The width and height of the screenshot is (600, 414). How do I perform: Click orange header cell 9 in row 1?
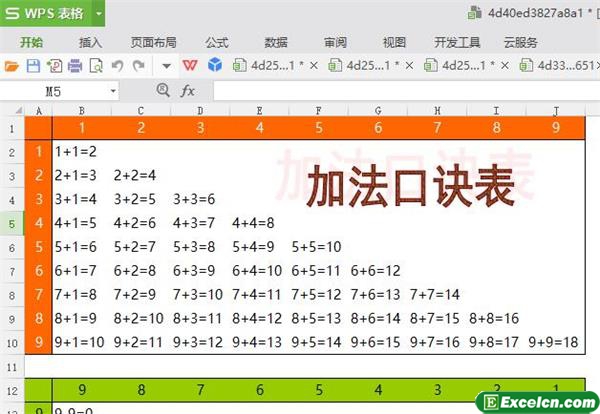(555, 128)
